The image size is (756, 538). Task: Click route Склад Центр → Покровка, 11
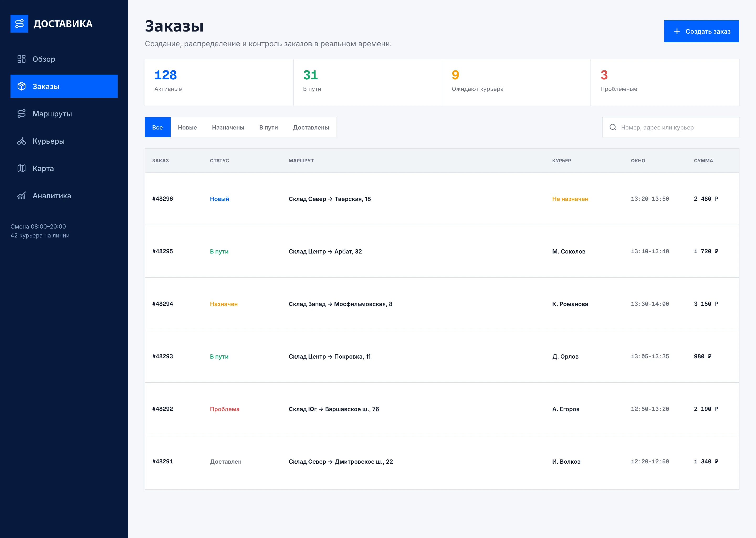coord(330,356)
